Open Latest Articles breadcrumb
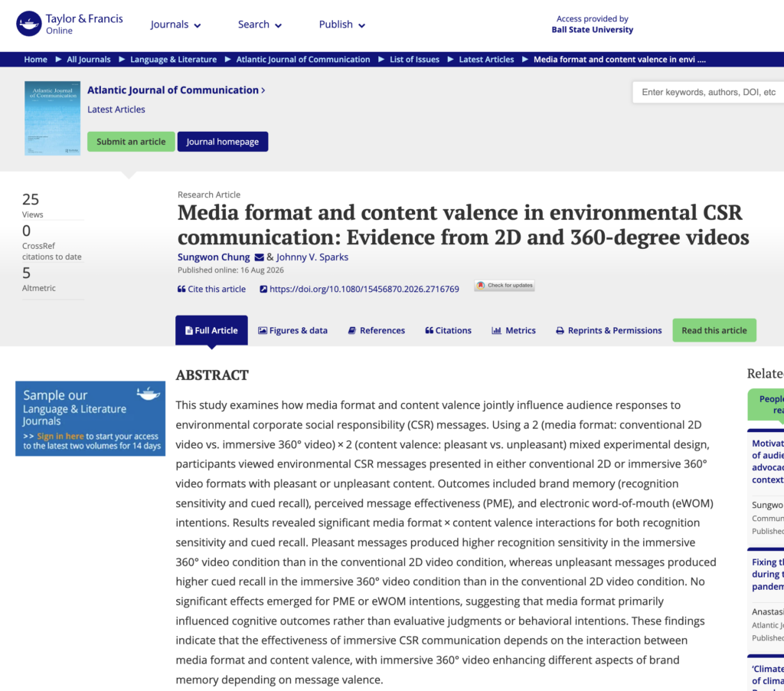The height and width of the screenshot is (691, 784). coord(486,60)
